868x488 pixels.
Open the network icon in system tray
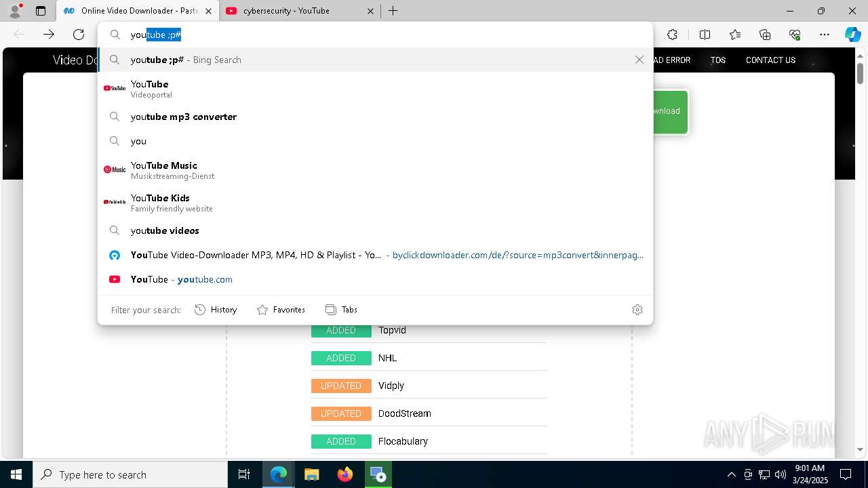(x=764, y=474)
